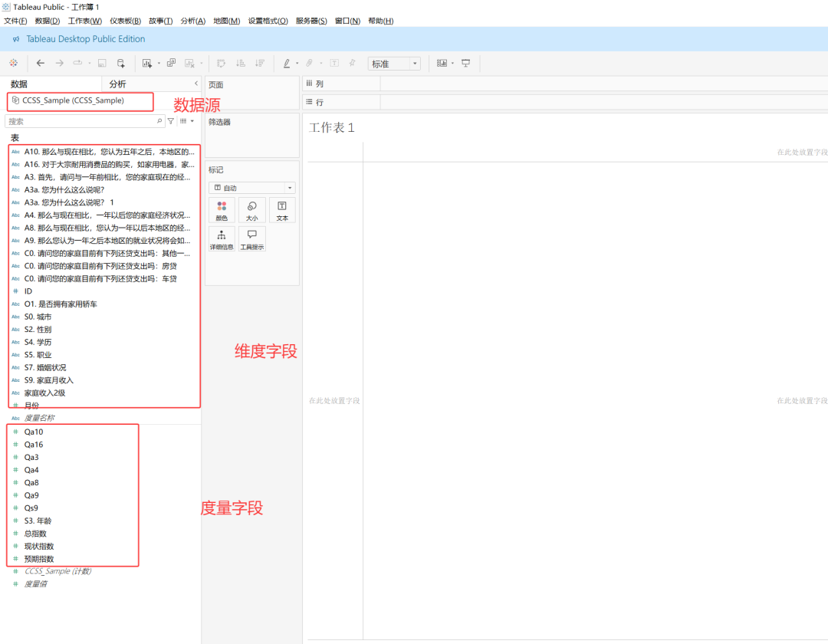This screenshot has height=644, width=828.
Task: Click the sort ascending icon
Action: point(240,64)
